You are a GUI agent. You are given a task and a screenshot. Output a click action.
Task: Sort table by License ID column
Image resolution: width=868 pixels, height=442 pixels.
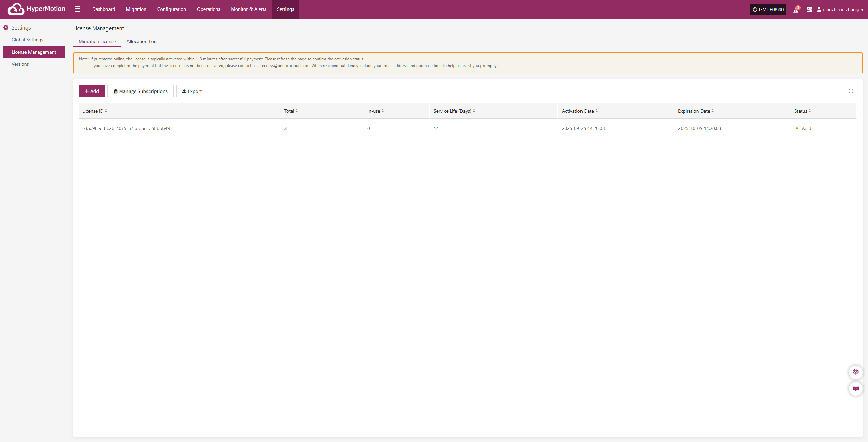tap(106, 111)
